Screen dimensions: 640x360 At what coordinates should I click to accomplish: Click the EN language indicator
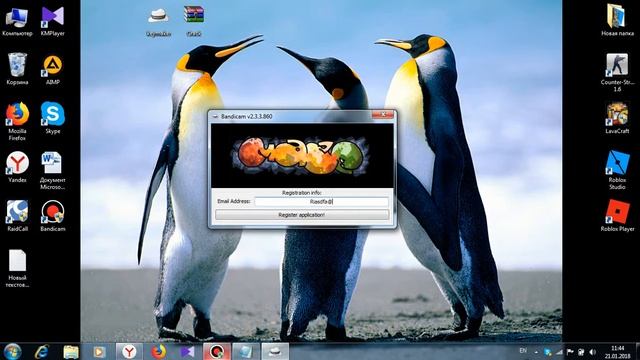tap(523, 351)
